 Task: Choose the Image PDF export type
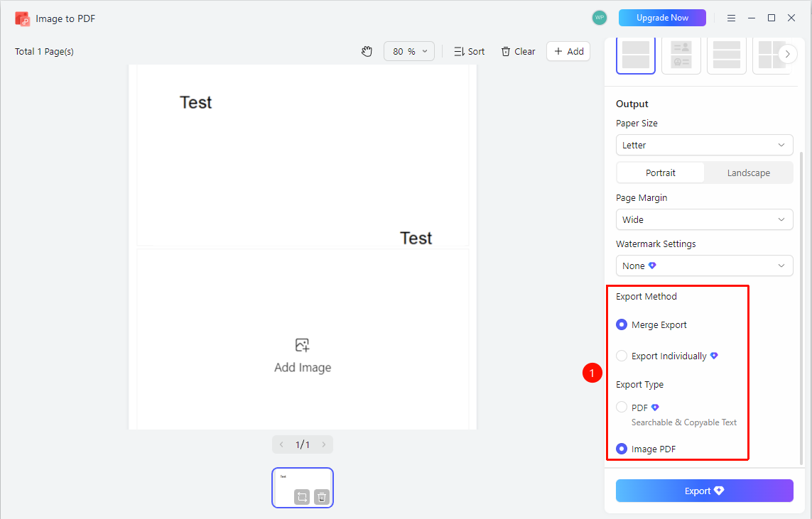[x=622, y=449]
